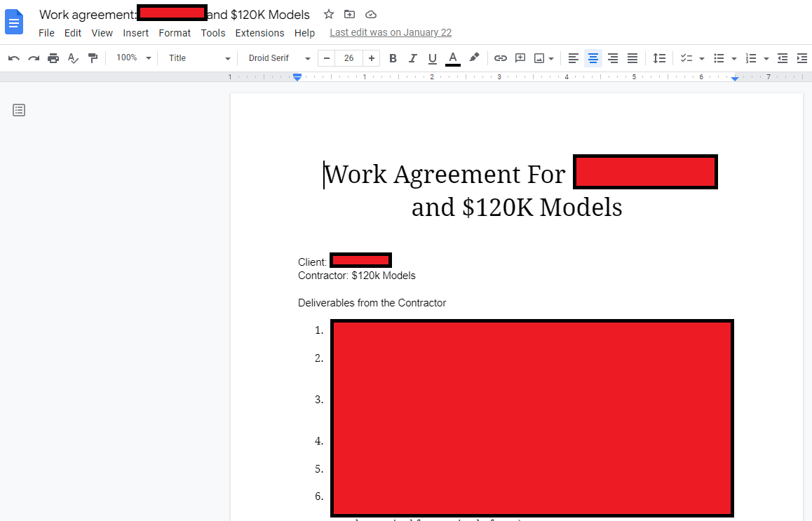Expand the insert image dropdown arrow

coord(551,58)
